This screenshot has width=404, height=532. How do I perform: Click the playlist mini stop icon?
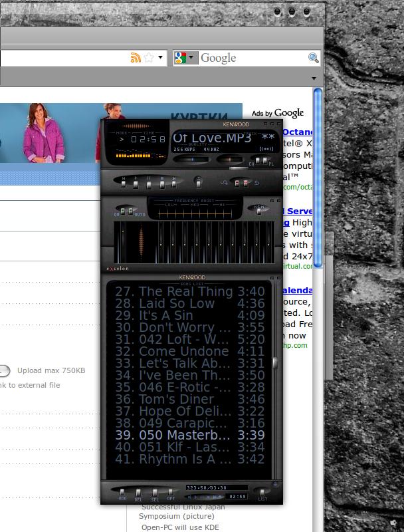[x=209, y=497]
